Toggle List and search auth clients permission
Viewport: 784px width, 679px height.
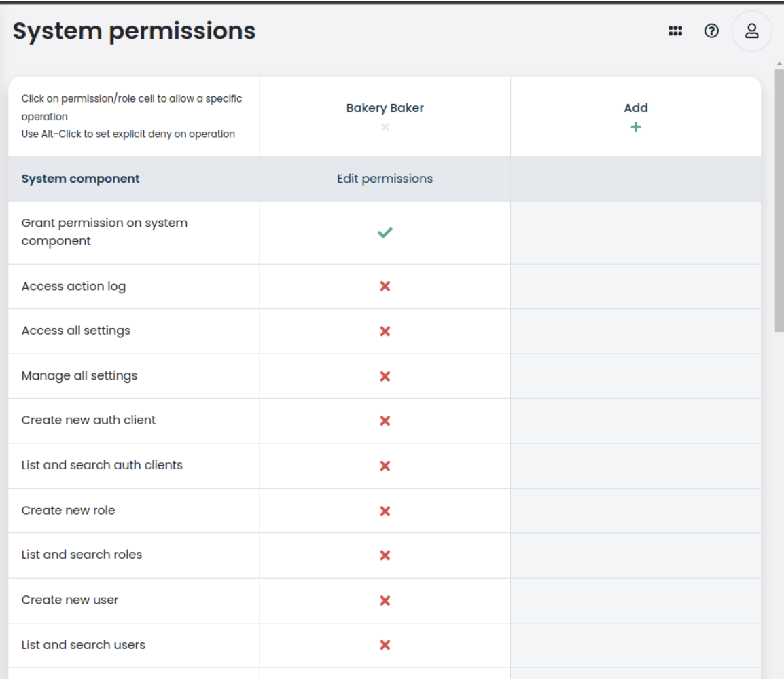point(385,466)
